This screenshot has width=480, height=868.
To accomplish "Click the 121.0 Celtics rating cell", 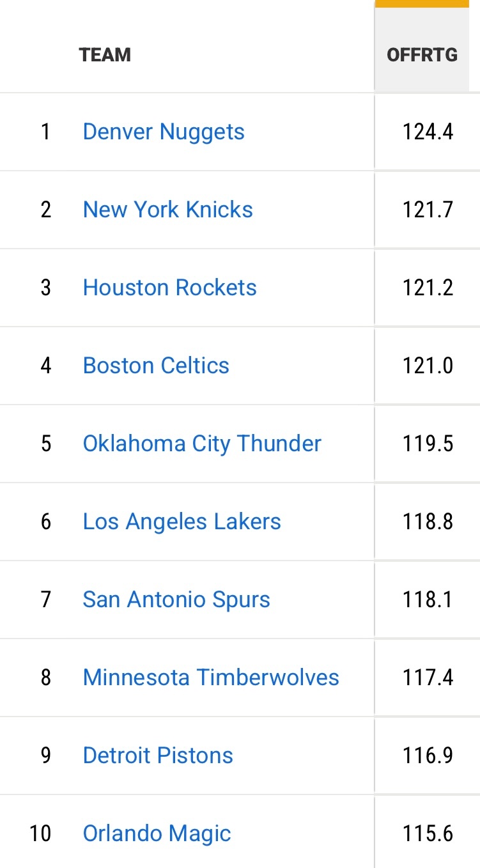I will [428, 366].
